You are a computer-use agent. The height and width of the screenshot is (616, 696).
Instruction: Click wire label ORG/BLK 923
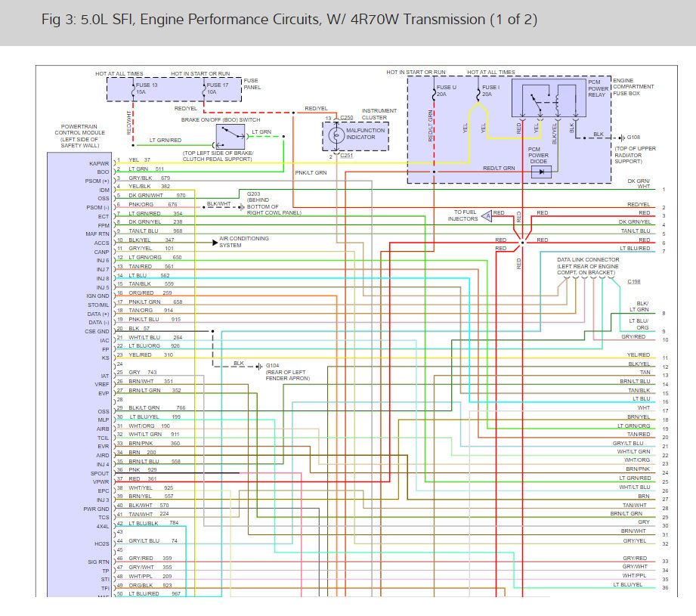pos(150,585)
